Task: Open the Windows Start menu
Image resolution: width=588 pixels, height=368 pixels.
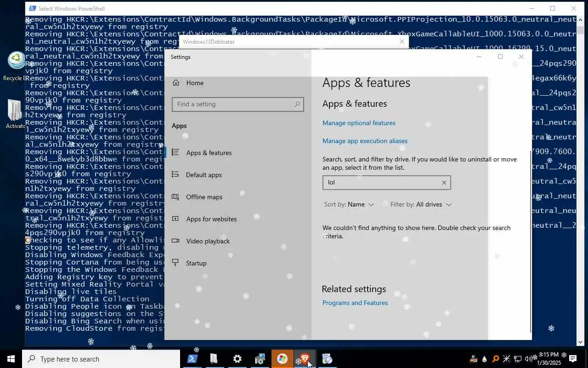Action: pyautogui.click(x=11, y=359)
